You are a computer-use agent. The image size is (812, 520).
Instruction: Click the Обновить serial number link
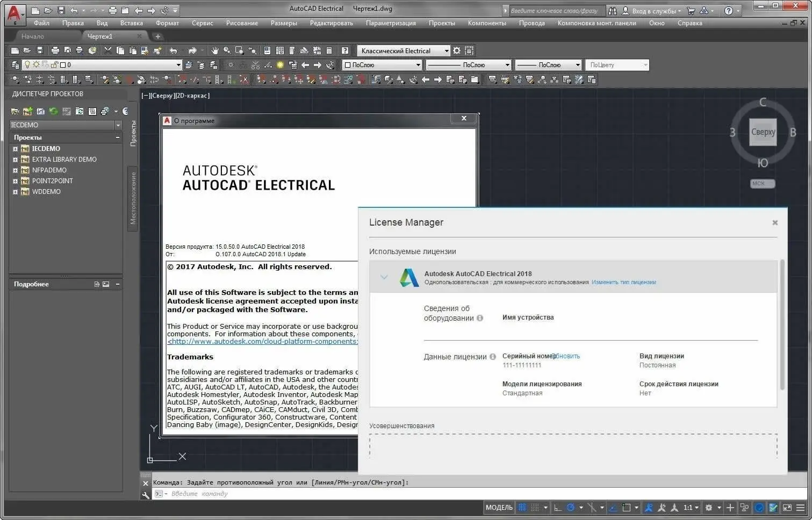coord(566,356)
